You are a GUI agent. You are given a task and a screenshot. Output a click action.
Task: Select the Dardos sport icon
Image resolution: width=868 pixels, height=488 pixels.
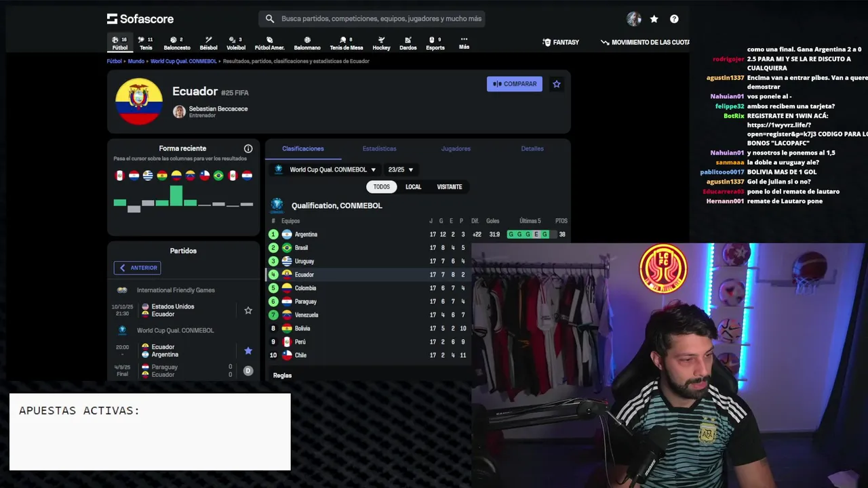click(408, 43)
